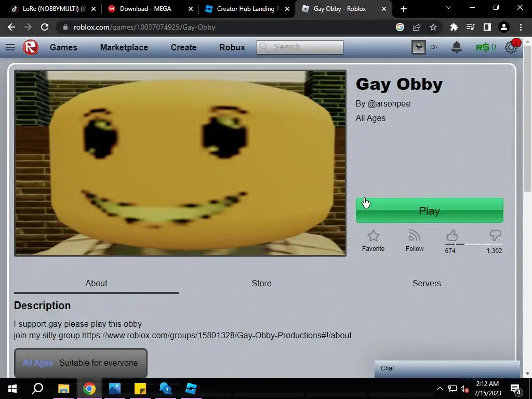532x399 pixels.
Task: Open the Windows Start menu
Action: 12,389
